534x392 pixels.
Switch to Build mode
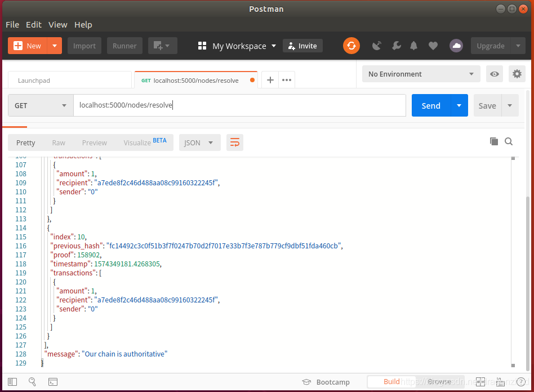click(391, 381)
